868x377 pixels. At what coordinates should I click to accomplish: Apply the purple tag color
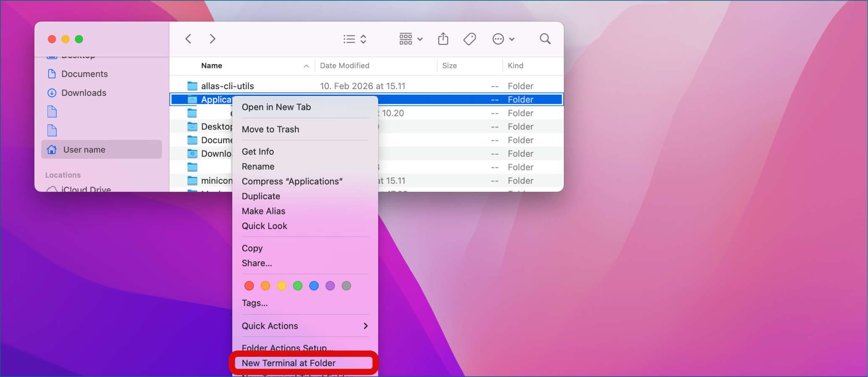[330, 286]
